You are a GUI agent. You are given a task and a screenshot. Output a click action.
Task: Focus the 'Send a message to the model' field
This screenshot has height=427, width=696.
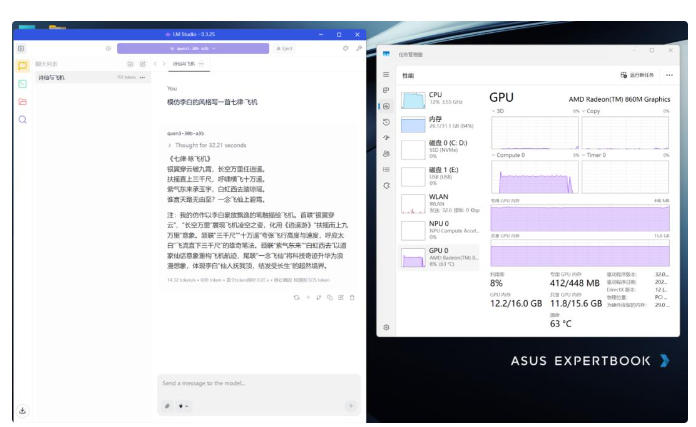[259, 384]
